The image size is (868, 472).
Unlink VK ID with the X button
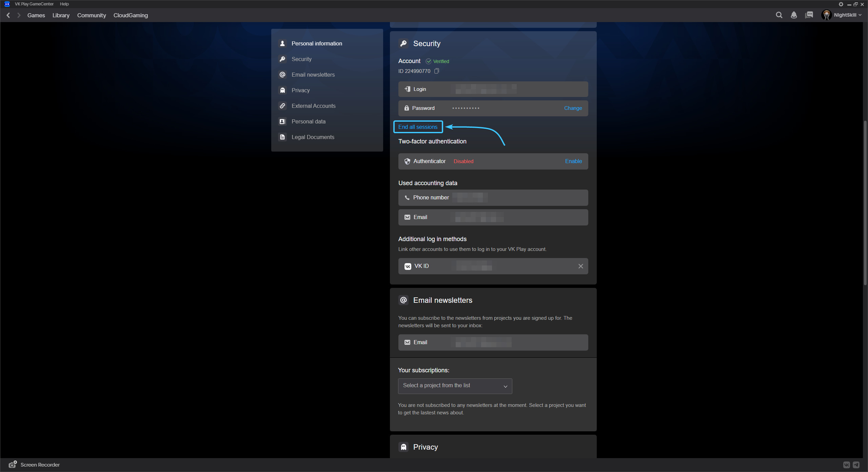pyautogui.click(x=580, y=266)
